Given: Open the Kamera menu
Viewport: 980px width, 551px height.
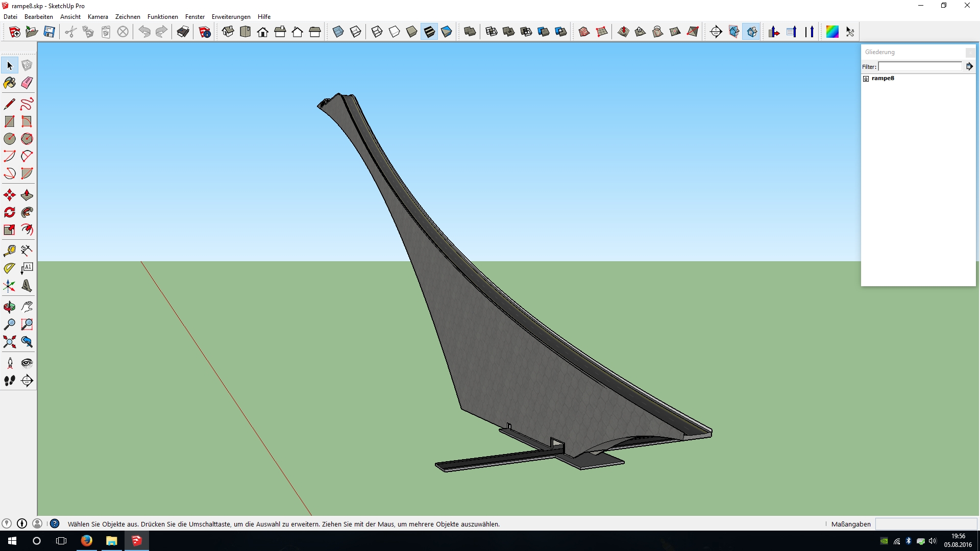Looking at the screenshot, I should (97, 17).
